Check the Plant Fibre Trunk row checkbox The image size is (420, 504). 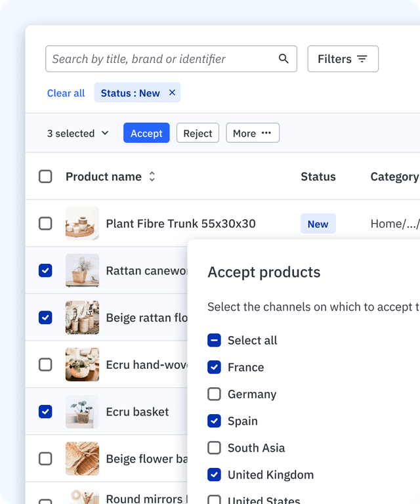45,223
